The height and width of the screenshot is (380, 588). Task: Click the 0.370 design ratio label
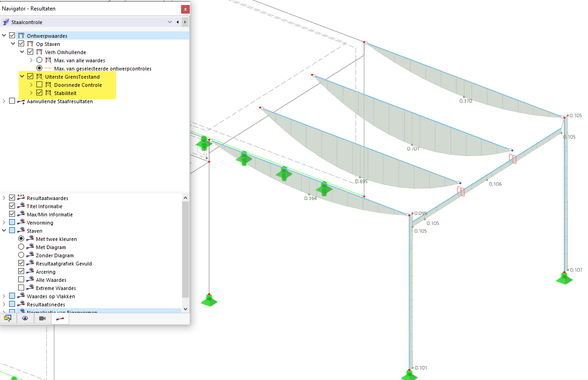(x=466, y=101)
